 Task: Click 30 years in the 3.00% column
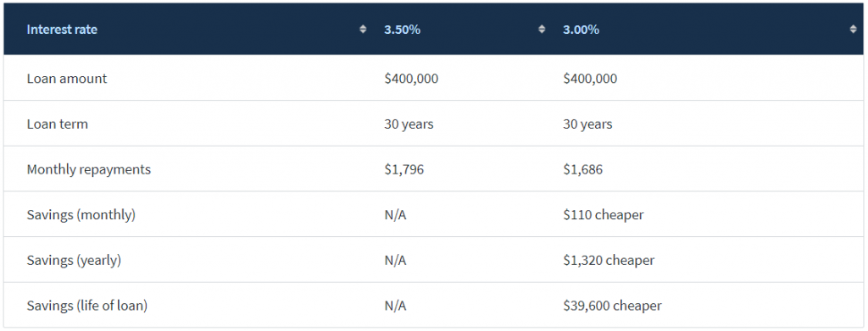click(x=588, y=124)
